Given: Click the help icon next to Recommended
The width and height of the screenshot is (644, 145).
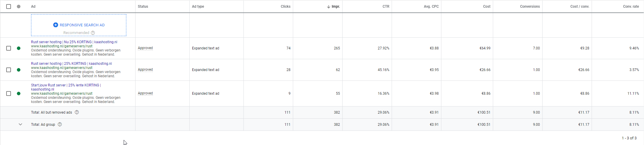Looking at the screenshot, I should click(93, 33).
